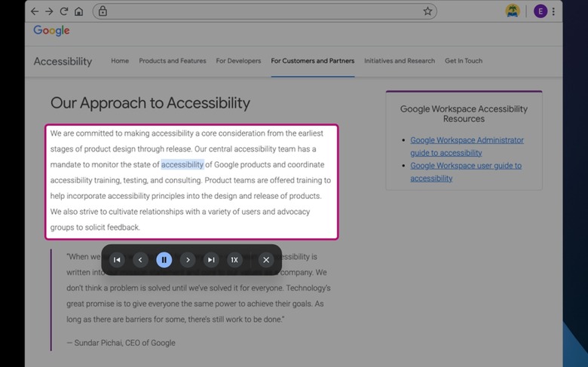Open the browser three-dot menu
Image resolution: width=588 pixels, height=367 pixels.
553,11
